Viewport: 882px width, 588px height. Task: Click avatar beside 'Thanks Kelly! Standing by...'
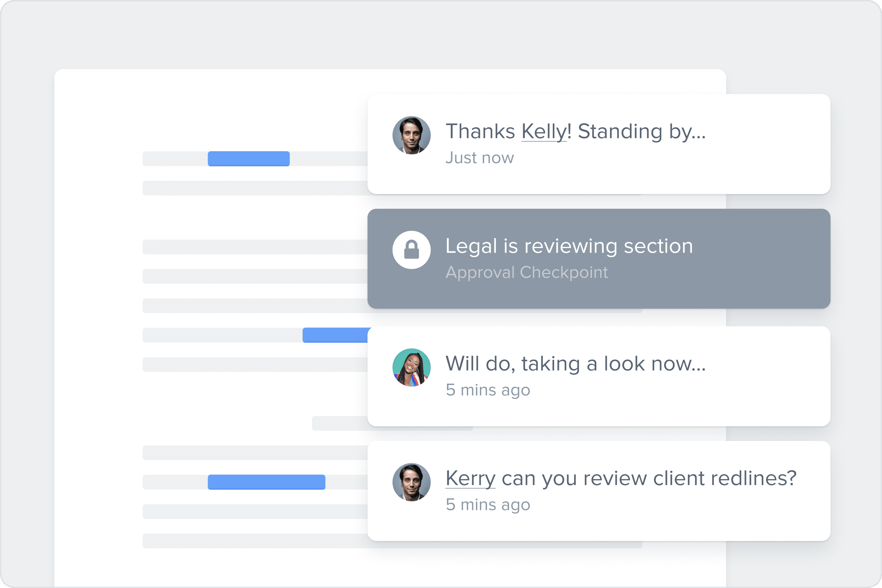point(411,135)
